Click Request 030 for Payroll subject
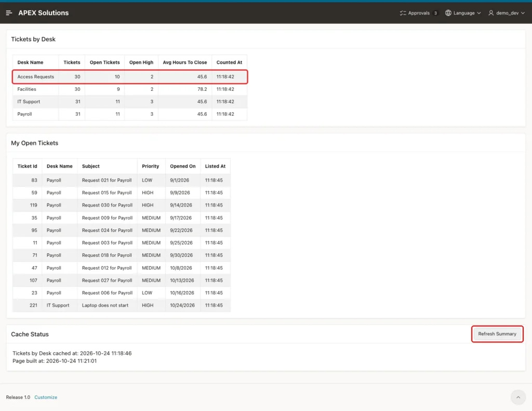The width and height of the screenshot is (532, 411). coord(107,205)
